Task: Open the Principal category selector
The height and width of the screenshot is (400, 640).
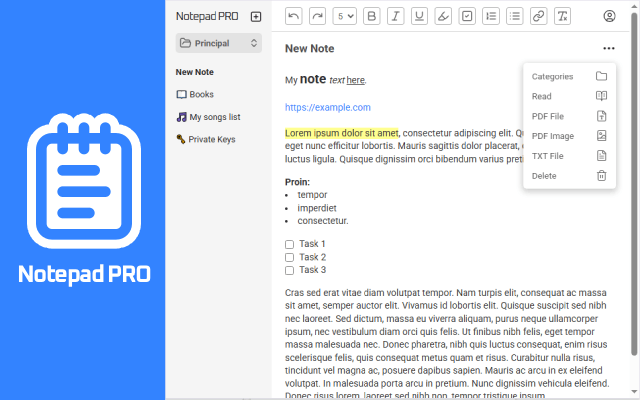Action: tap(219, 43)
